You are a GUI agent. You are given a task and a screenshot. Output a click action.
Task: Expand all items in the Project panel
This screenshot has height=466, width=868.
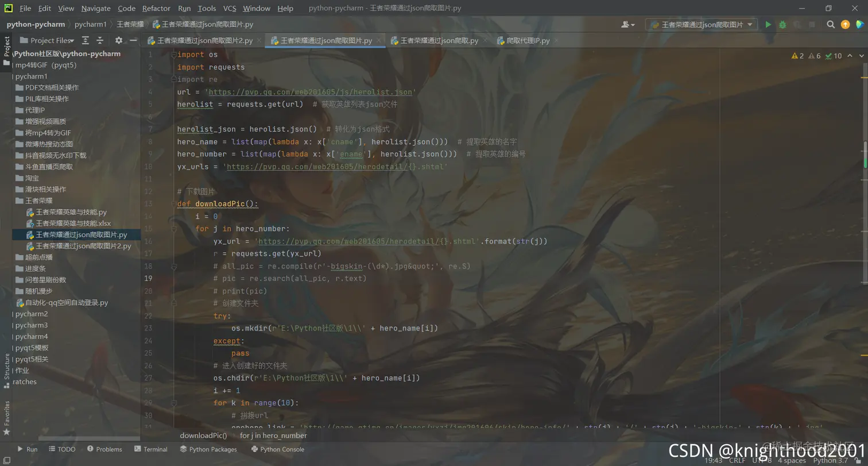pos(85,40)
